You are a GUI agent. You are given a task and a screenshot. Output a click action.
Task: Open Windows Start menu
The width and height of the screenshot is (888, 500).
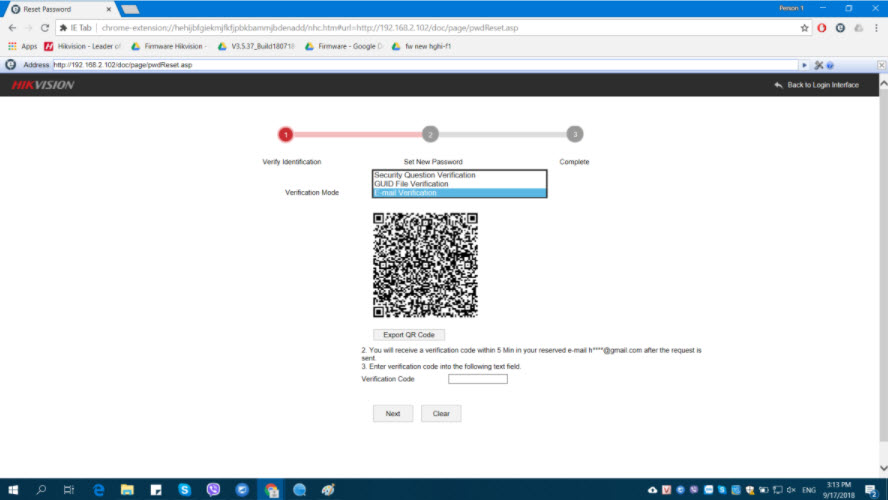point(13,490)
